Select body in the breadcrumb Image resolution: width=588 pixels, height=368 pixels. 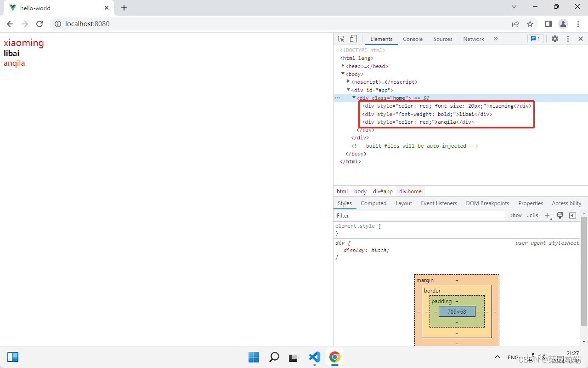(x=360, y=191)
